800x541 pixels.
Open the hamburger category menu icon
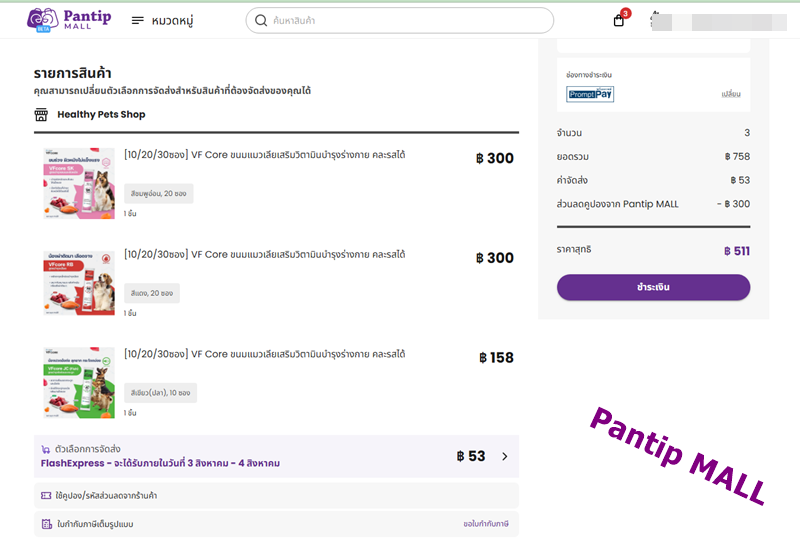tap(137, 20)
